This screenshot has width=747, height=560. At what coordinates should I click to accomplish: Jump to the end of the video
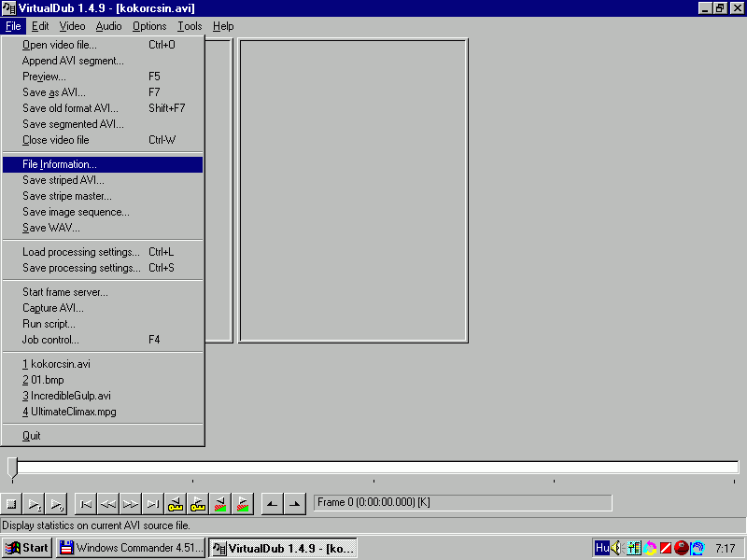152,504
